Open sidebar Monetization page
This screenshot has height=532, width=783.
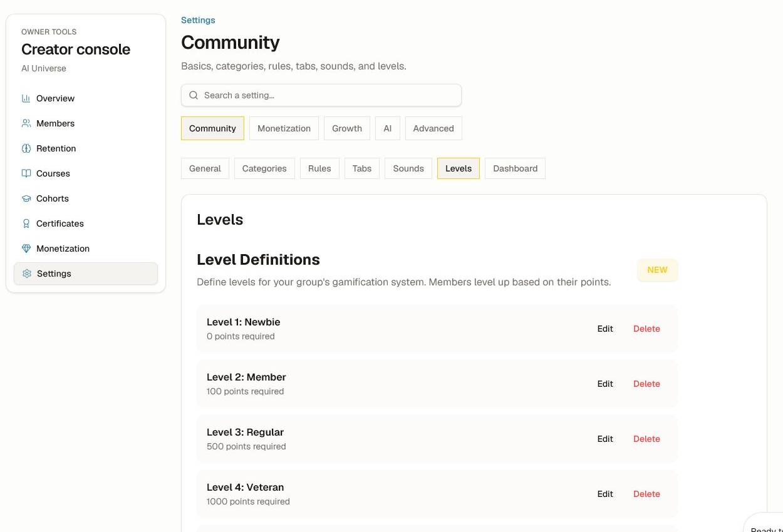tap(86, 248)
